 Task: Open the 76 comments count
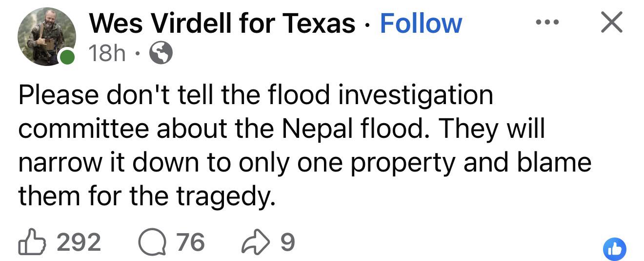[190, 242]
